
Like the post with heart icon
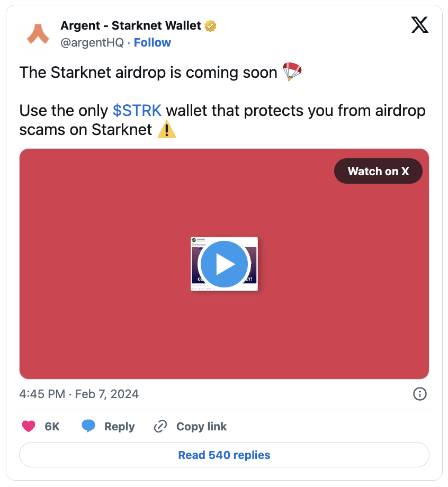tap(29, 426)
